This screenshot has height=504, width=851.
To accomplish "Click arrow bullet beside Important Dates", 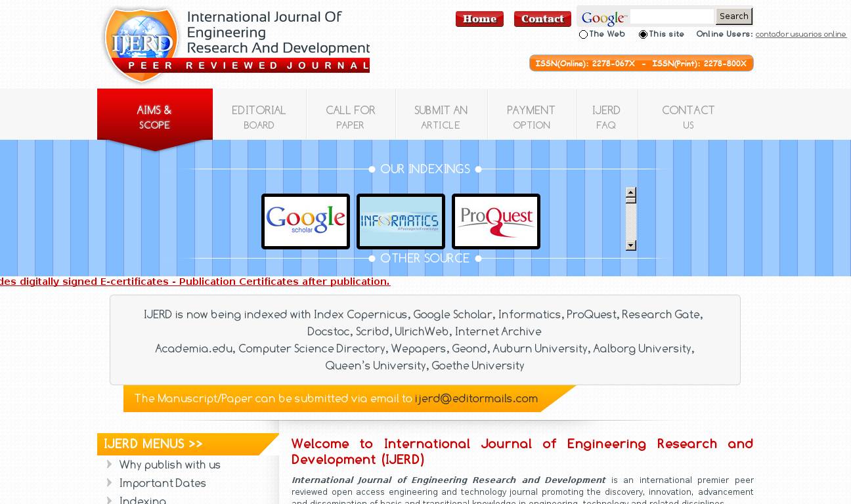I will [110, 483].
